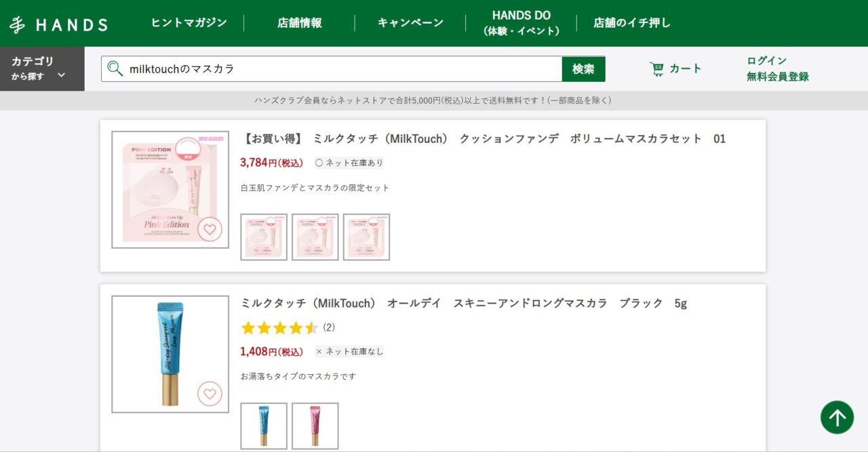Click the green back-to-top arrow button
This screenshot has width=868, height=452.
click(837, 417)
